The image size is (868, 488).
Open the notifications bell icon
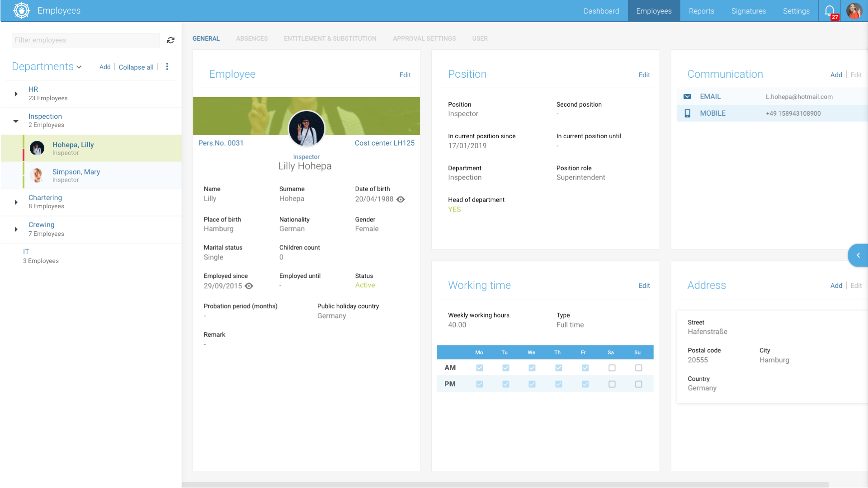(x=829, y=11)
